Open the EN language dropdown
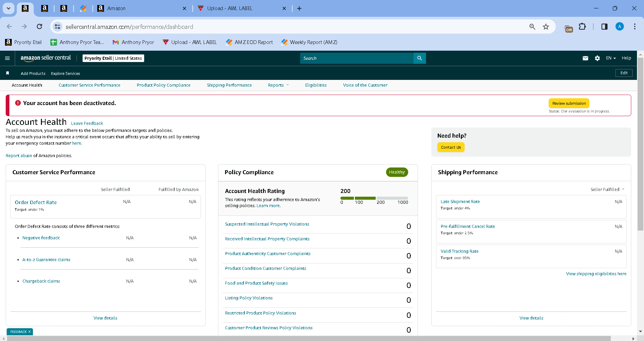This screenshot has height=341, width=644. tap(611, 58)
